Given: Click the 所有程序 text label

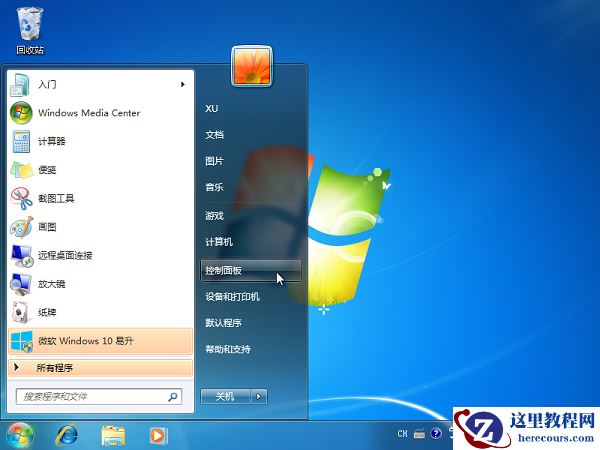Looking at the screenshot, I should coord(54,368).
